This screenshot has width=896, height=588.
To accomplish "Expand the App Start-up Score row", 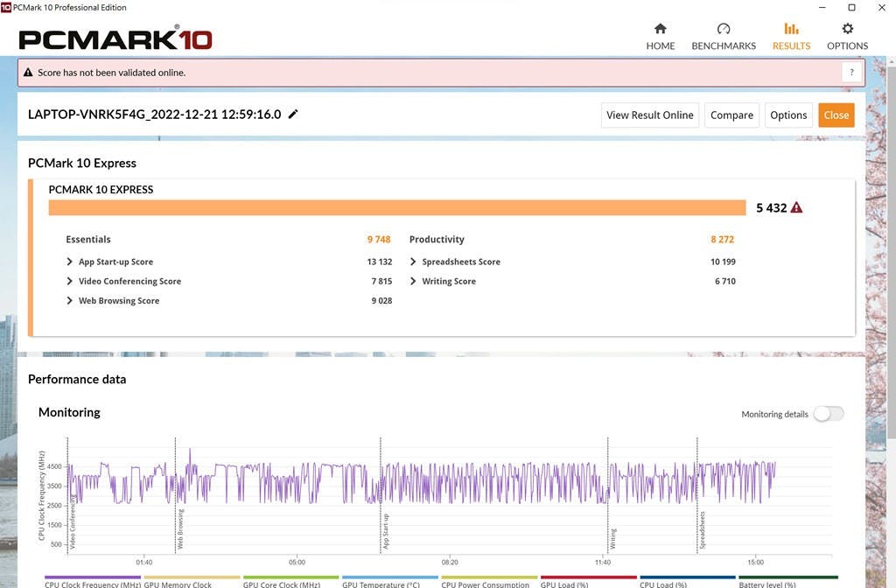I will (70, 262).
